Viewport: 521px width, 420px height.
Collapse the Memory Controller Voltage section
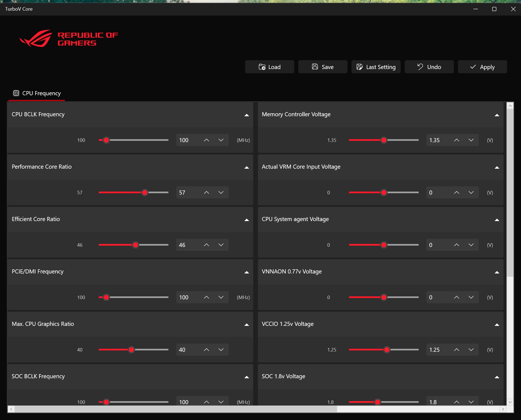(x=497, y=115)
